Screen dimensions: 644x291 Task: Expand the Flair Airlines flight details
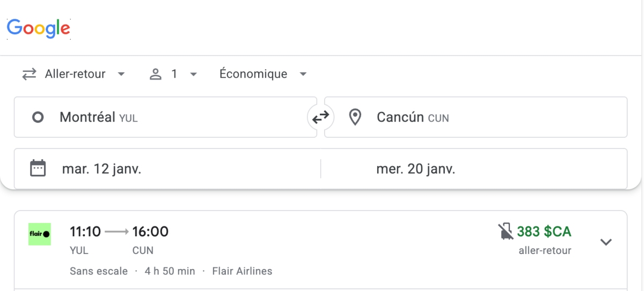(606, 242)
